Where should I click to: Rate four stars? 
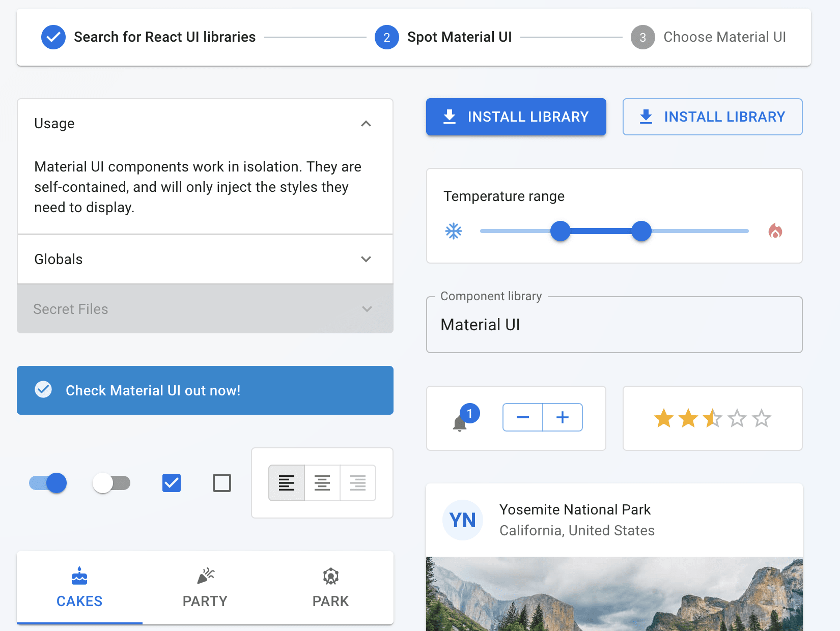coord(737,418)
